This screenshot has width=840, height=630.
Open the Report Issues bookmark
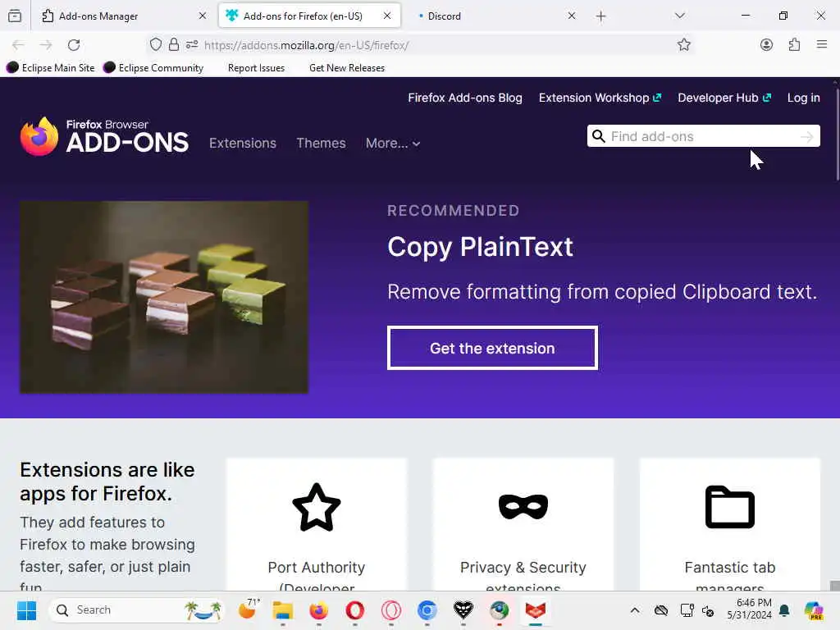click(x=256, y=68)
